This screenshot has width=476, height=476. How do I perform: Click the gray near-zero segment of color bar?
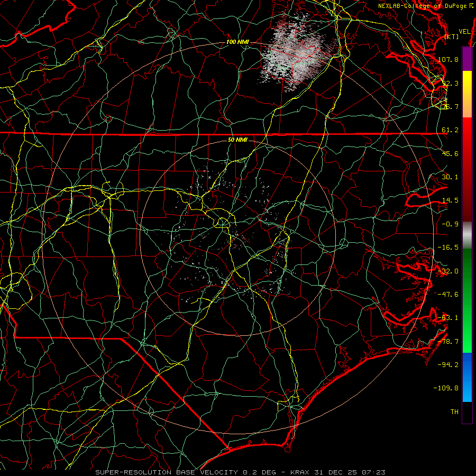pyautogui.click(x=467, y=235)
